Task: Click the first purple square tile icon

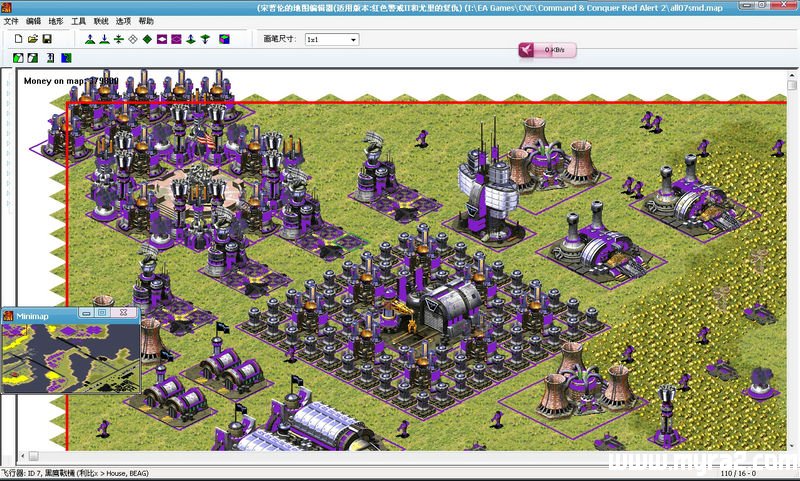Action: pyautogui.click(x=162, y=39)
